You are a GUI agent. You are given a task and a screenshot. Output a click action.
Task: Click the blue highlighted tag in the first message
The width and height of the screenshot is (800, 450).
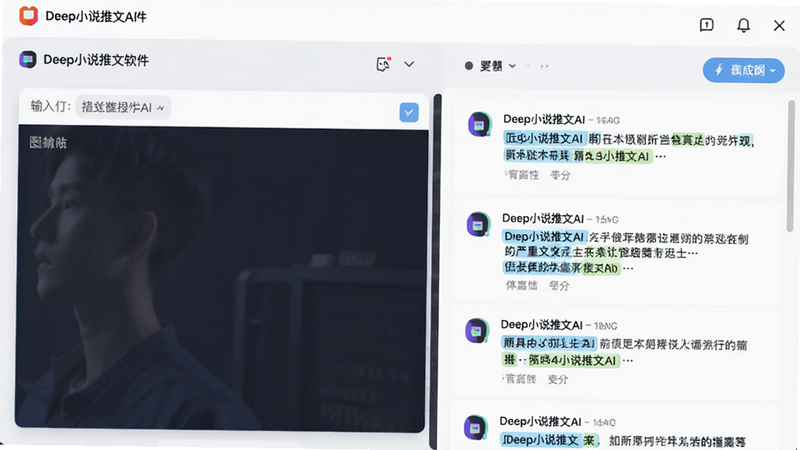click(544, 138)
